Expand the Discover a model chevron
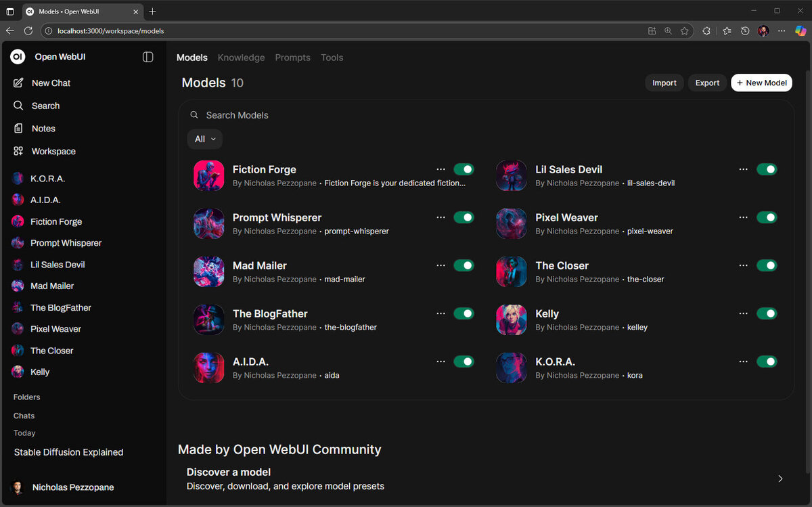The height and width of the screenshot is (507, 812). click(x=780, y=479)
